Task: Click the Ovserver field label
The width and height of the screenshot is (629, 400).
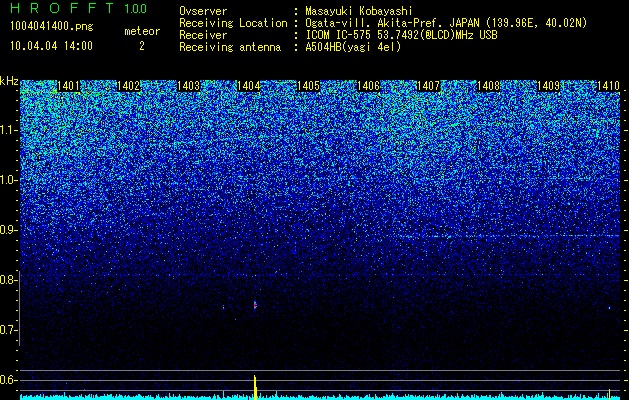Action: (203, 11)
